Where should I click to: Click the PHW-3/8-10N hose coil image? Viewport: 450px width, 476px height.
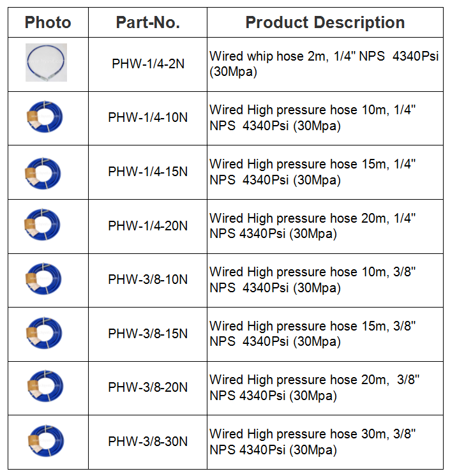[45, 280]
